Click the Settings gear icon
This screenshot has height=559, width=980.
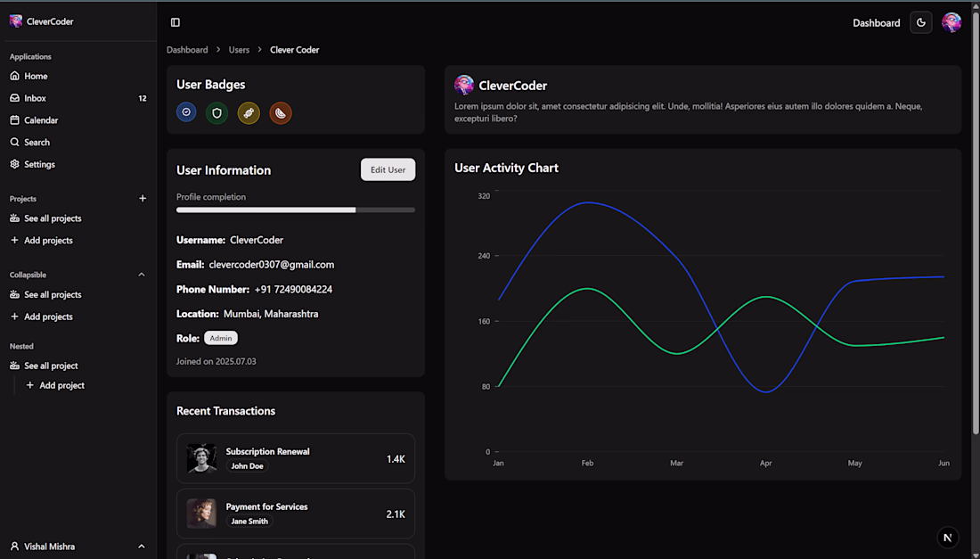[15, 164]
